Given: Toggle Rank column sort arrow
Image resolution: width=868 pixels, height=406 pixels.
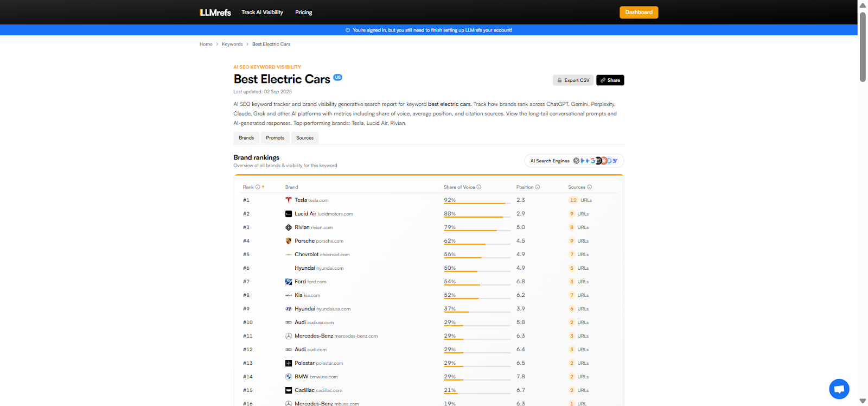Looking at the screenshot, I should (x=263, y=187).
